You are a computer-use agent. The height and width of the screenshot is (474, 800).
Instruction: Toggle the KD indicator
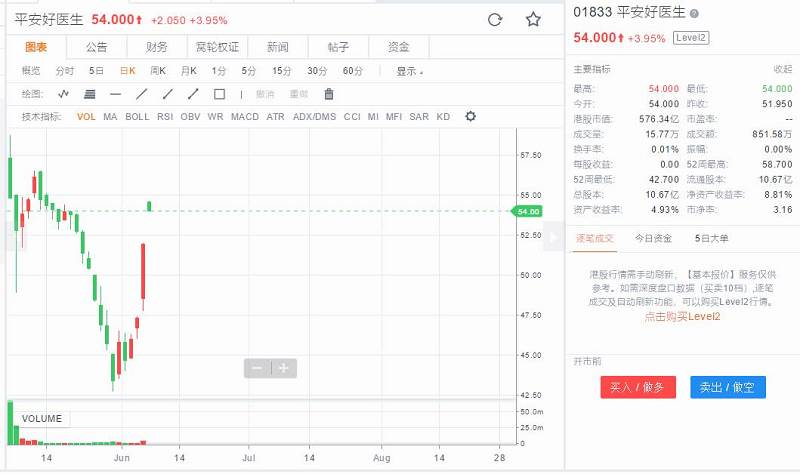point(443,117)
